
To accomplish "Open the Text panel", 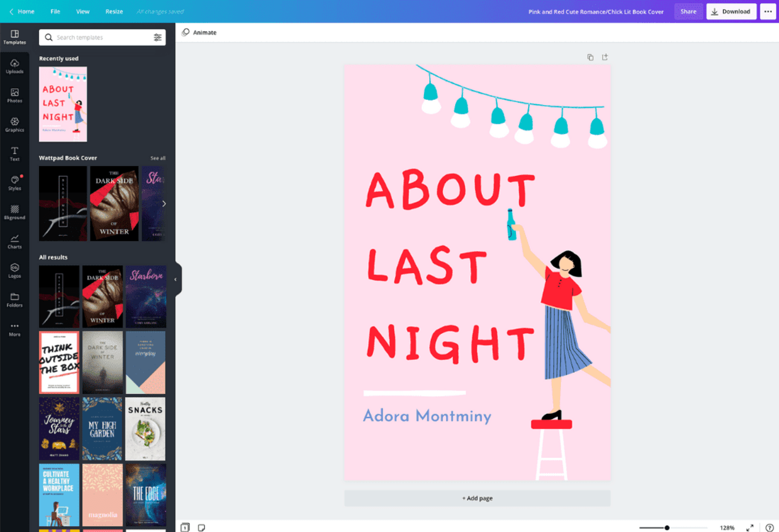I will point(15,153).
